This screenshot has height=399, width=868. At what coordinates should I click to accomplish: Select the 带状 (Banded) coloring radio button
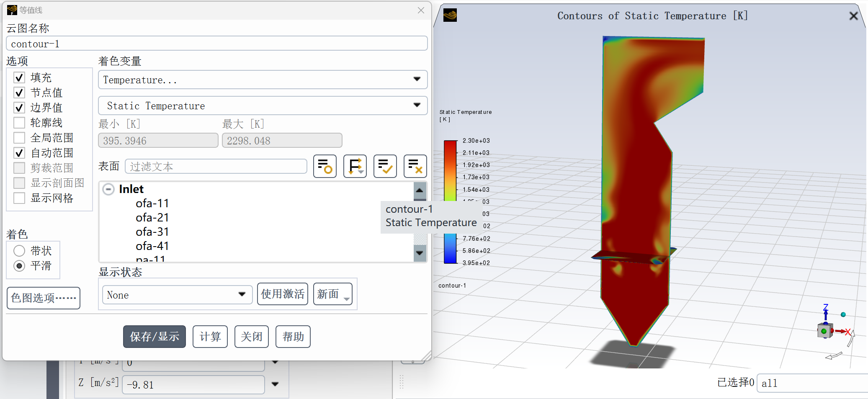click(x=19, y=251)
